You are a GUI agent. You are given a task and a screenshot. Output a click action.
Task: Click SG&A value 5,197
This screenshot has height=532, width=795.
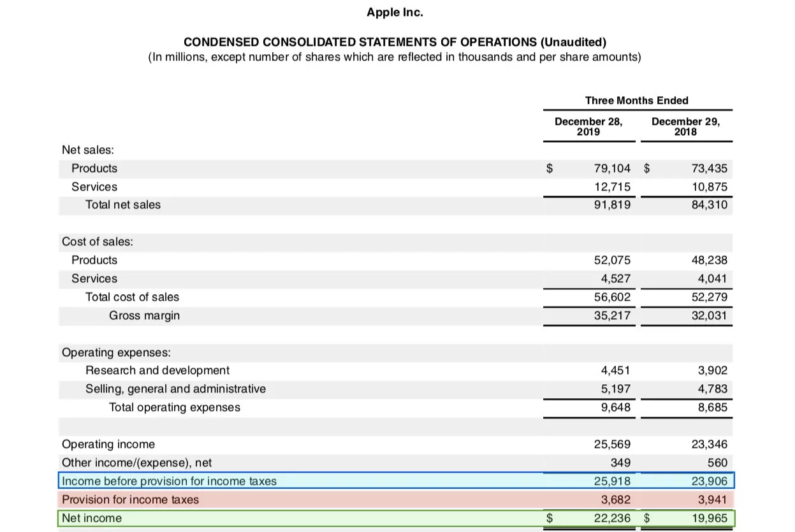(616, 389)
